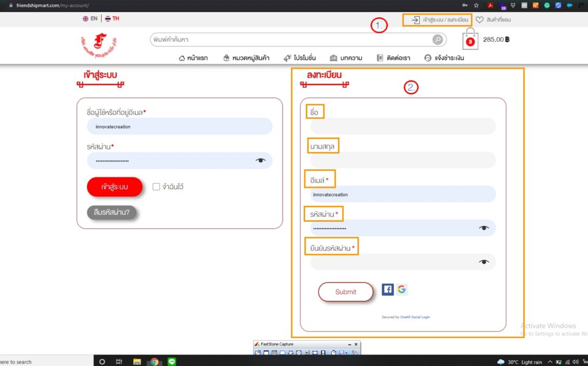Reveal registration รหัสผ่าน with eye icon
588x366 pixels.
pos(484,228)
